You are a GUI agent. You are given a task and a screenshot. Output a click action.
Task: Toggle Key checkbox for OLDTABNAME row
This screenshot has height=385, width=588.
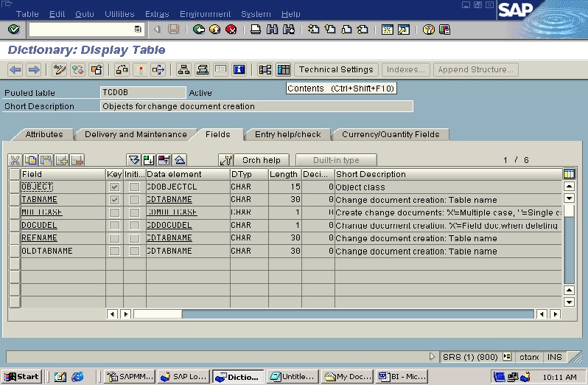(114, 251)
